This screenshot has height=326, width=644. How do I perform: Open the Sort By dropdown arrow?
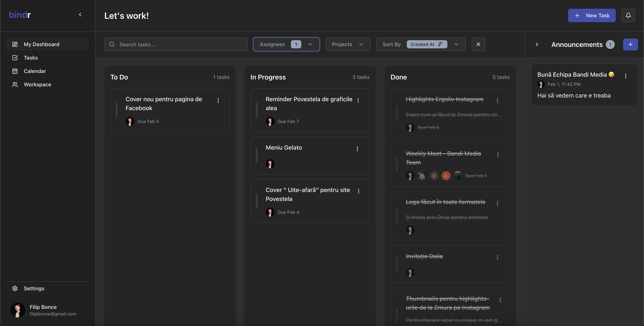click(456, 44)
